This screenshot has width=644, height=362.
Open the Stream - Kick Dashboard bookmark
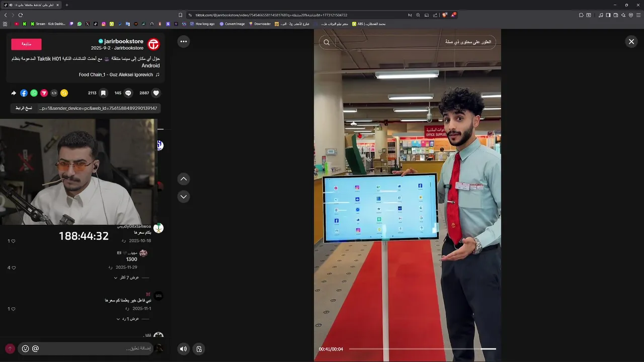48,24
